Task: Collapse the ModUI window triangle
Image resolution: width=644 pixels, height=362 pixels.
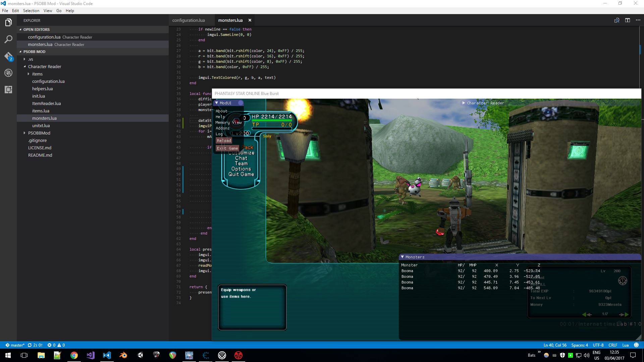Action: (x=217, y=103)
